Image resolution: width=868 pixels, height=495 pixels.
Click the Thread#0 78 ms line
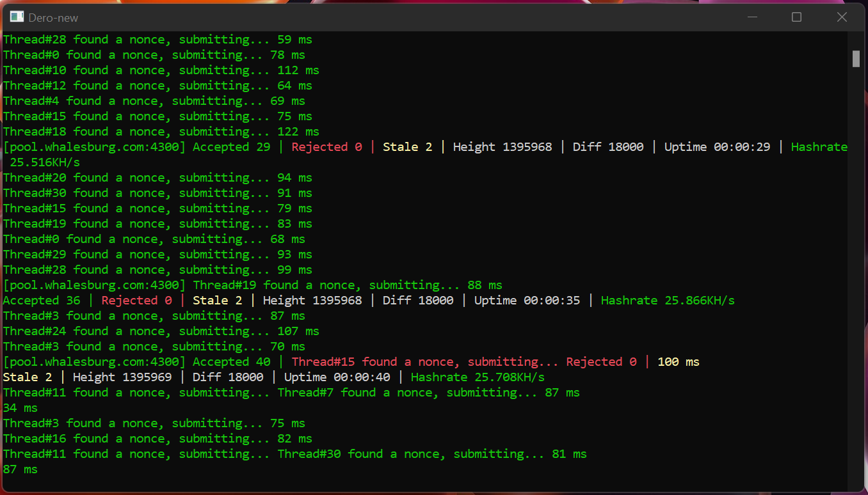(x=154, y=55)
